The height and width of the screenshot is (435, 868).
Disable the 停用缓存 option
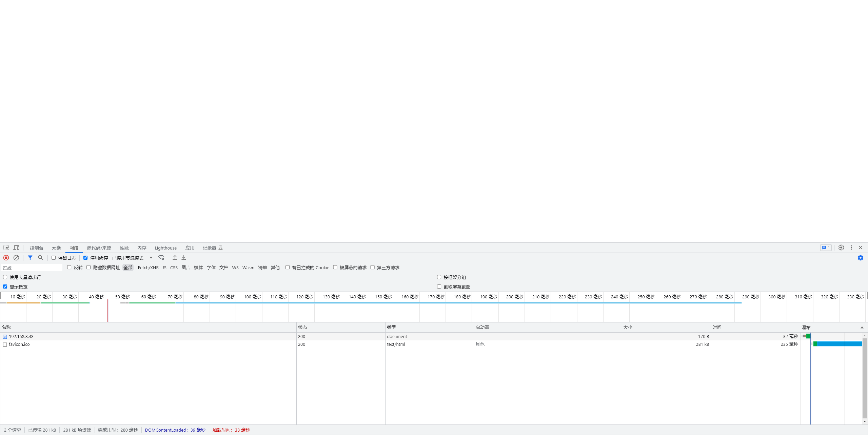pos(85,258)
